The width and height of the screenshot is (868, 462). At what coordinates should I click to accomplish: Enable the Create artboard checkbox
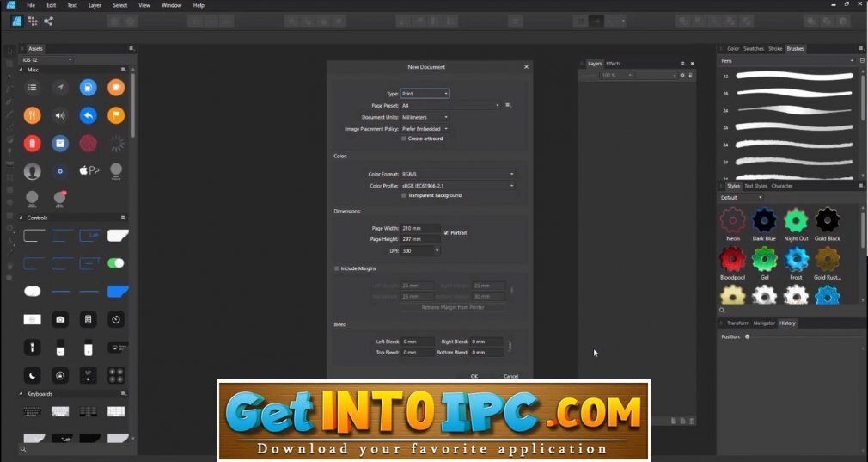click(404, 139)
